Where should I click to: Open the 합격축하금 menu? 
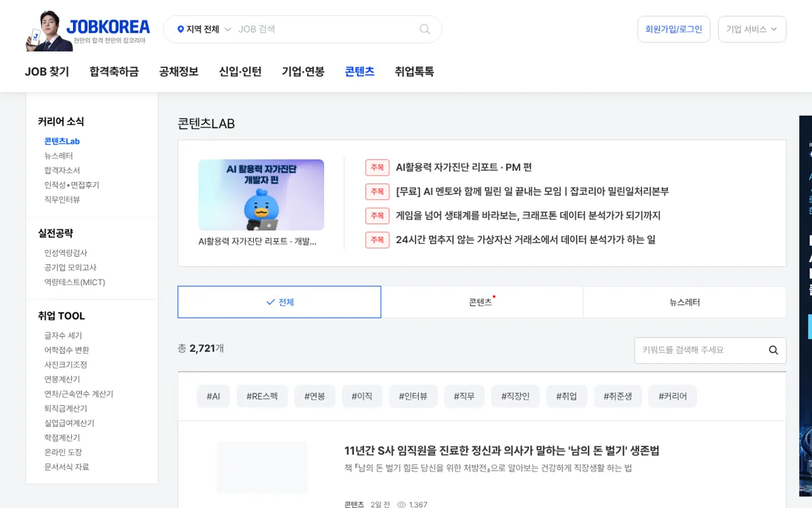click(x=114, y=71)
